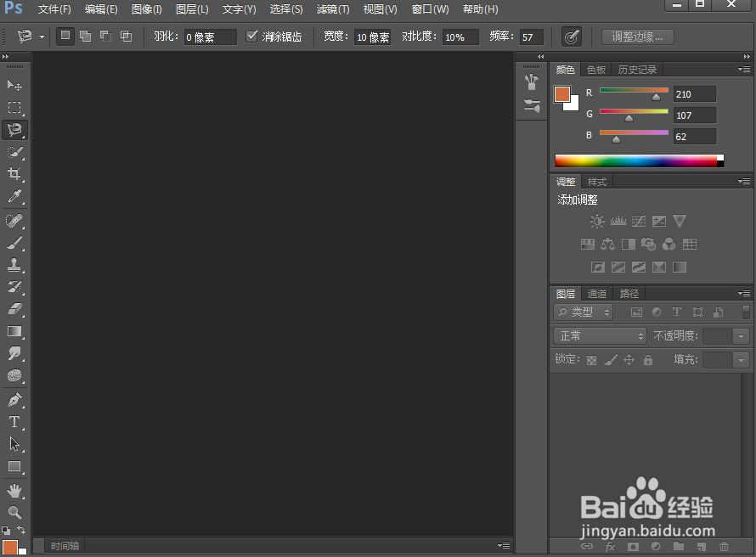Select the Healing Brush tool
This screenshot has height=557, width=756.
click(x=14, y=221)
